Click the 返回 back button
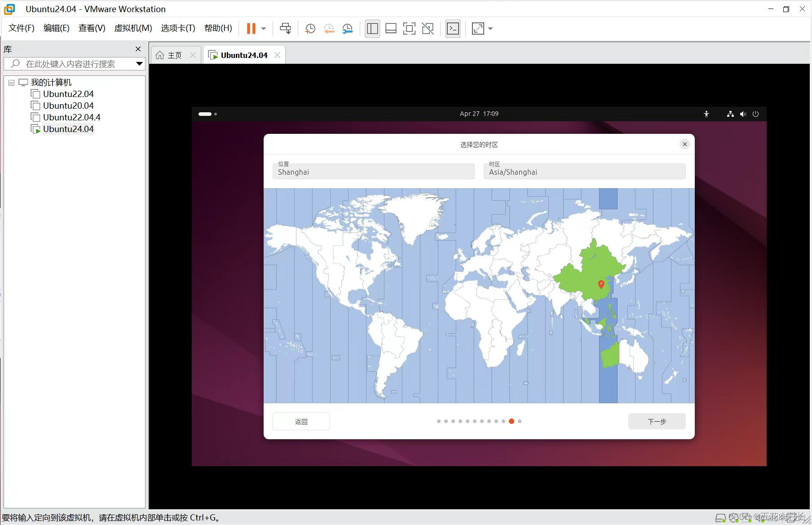 pos(301,421)
